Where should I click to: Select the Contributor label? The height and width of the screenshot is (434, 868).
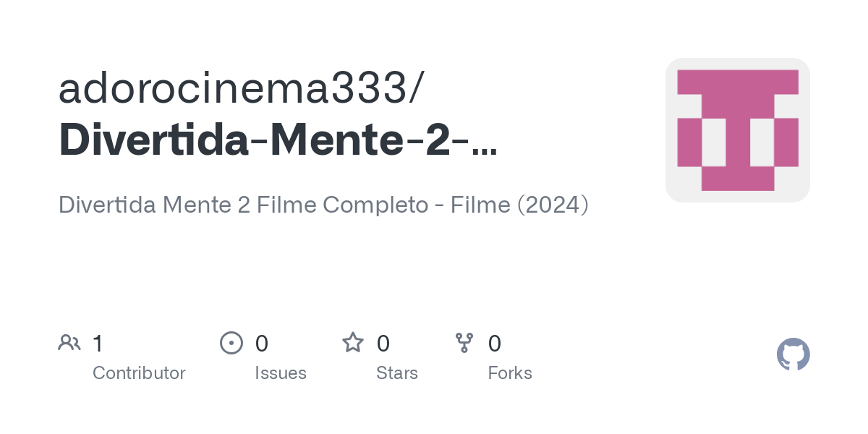(139, 373)
